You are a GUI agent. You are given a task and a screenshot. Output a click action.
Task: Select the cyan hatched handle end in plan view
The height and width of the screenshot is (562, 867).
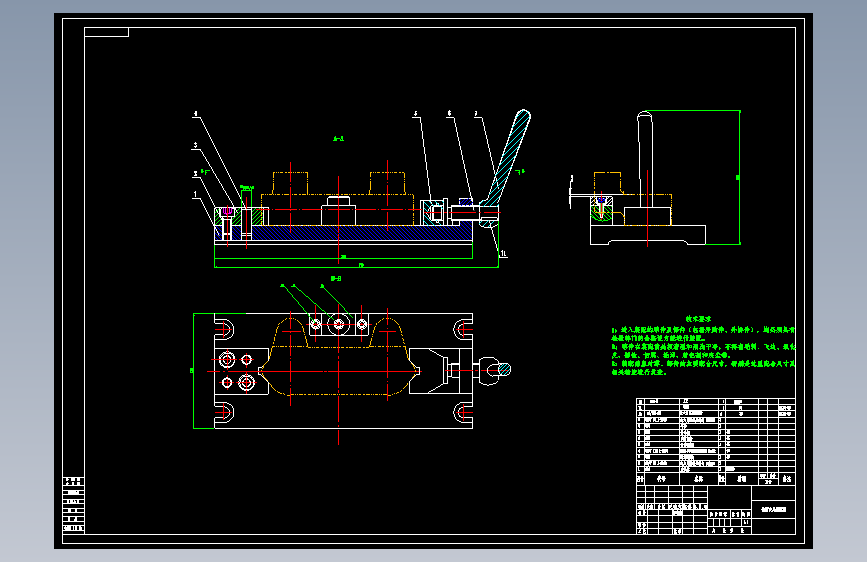point(504,369)
